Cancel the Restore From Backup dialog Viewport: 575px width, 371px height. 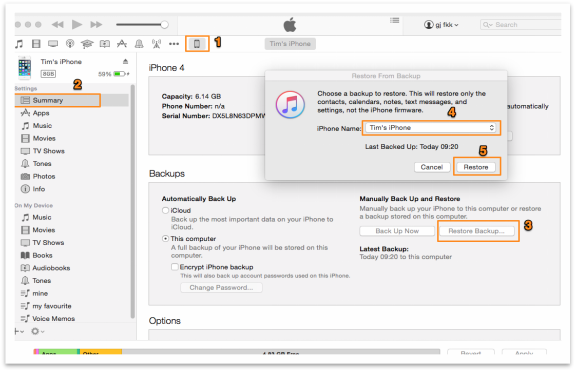(x=432, y=167)
